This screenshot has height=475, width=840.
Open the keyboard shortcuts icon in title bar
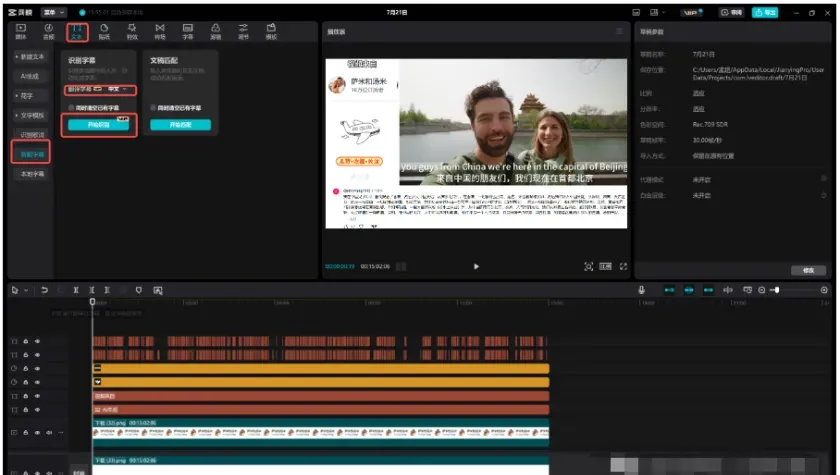point(636,12)
